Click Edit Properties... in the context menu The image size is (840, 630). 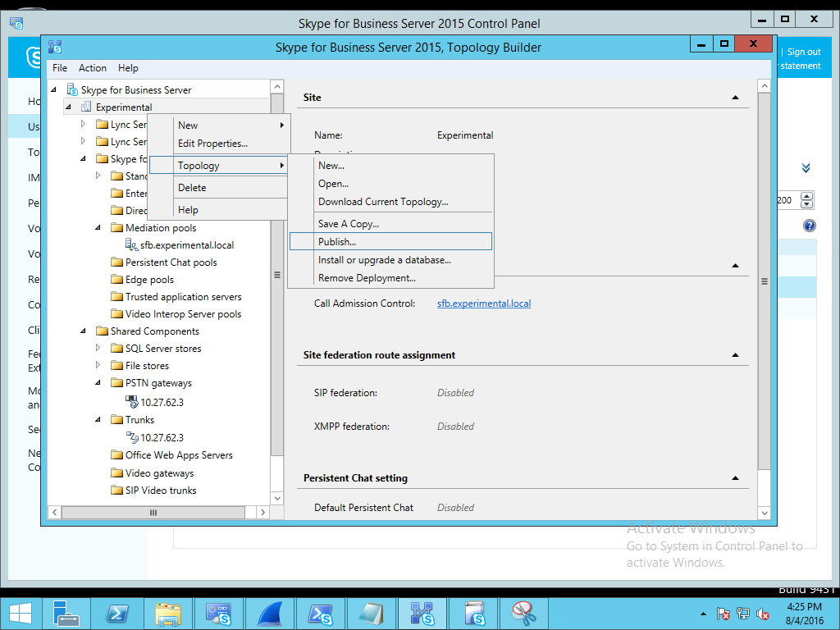212,144
